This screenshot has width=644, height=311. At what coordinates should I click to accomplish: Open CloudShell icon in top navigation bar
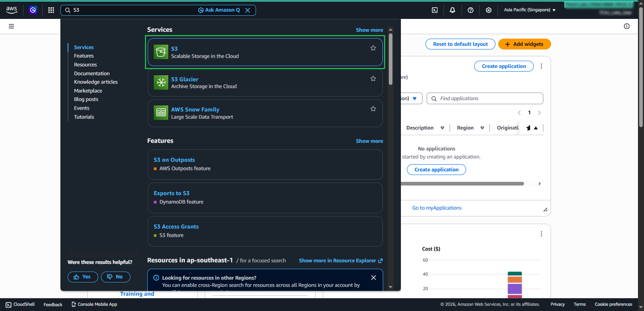point(435,10)
